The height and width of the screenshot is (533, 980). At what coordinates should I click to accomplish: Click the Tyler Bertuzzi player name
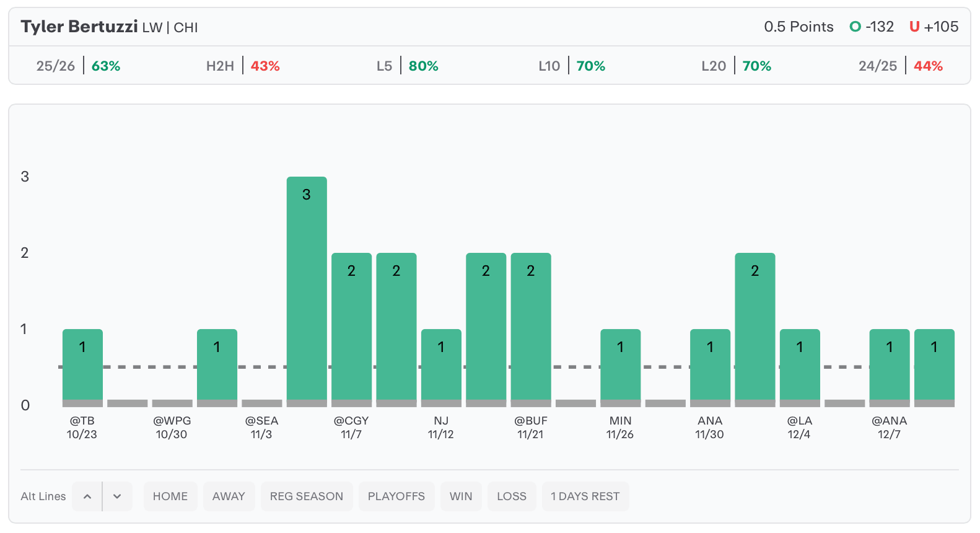point(79,27)
